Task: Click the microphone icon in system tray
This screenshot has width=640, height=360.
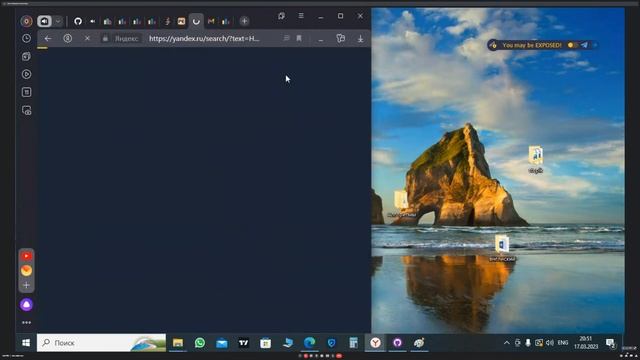Action: pos(528,343)
